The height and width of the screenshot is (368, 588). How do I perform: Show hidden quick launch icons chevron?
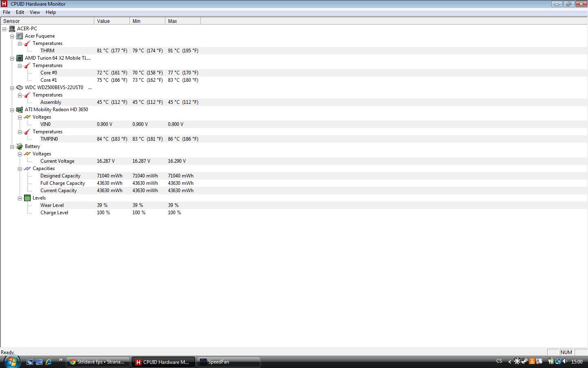pos(60,360)
